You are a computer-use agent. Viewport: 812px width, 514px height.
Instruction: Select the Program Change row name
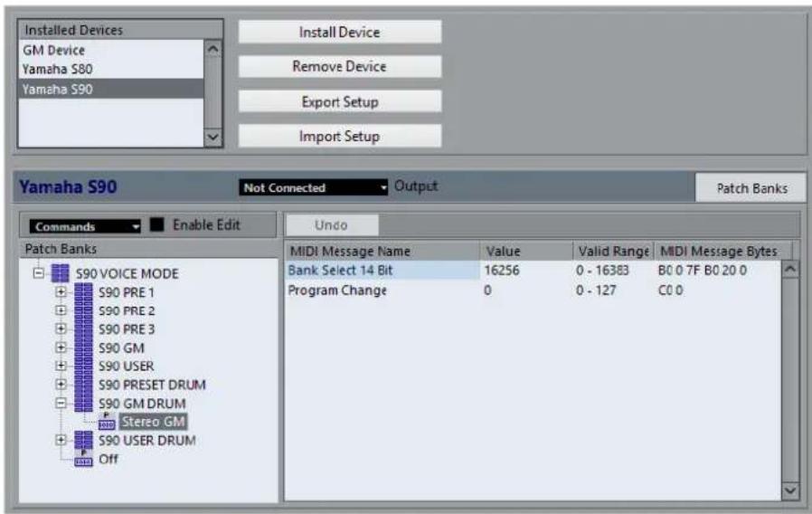coord(337,290)
